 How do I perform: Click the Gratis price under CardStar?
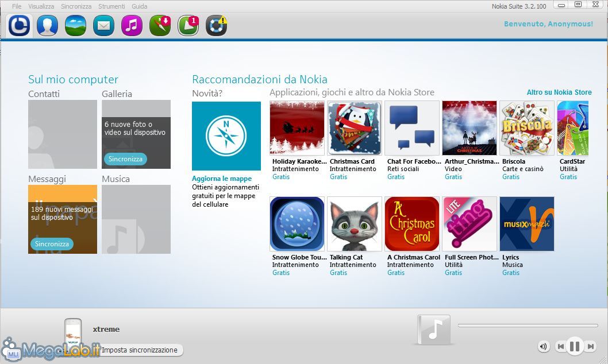pos(568,177)
